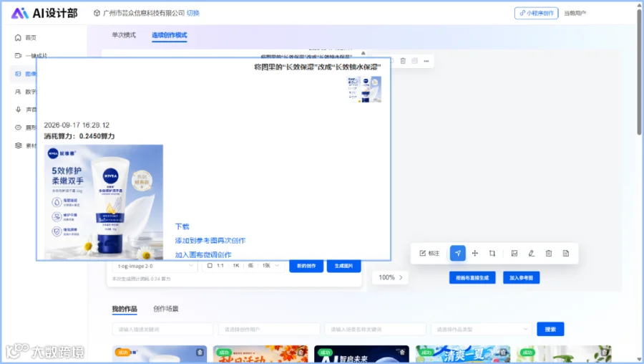This screenshot has height=364, width=644.
Task: Select the 图像 image icon in sidebar
Action: pyautogui.click(x=18, y=74)
